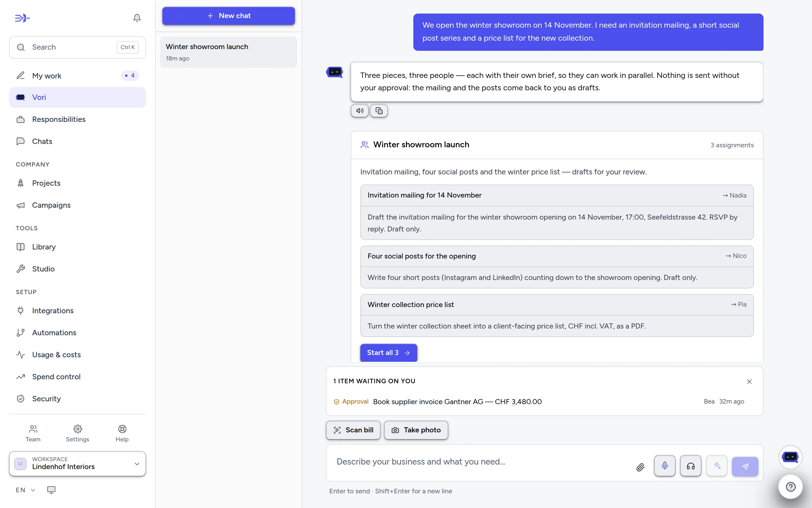Open the EN language dropdown
The width and height of the screenshot is (812, 508).
click(25, 490)
